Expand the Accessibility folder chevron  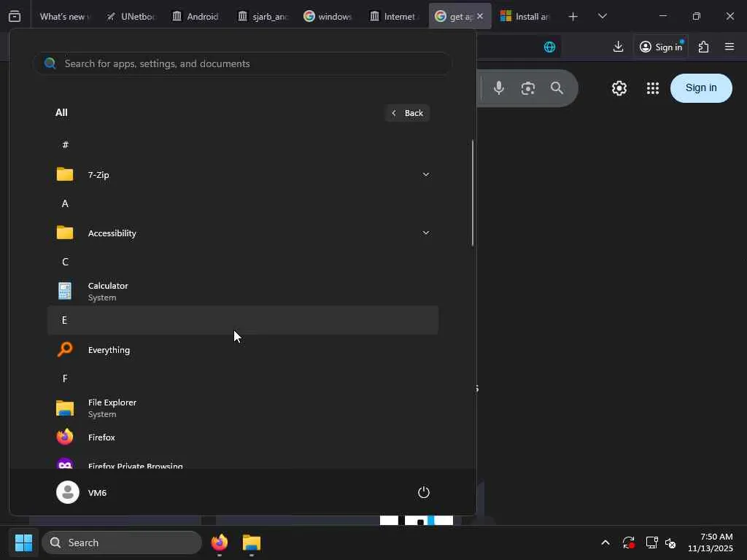point(426,233)
